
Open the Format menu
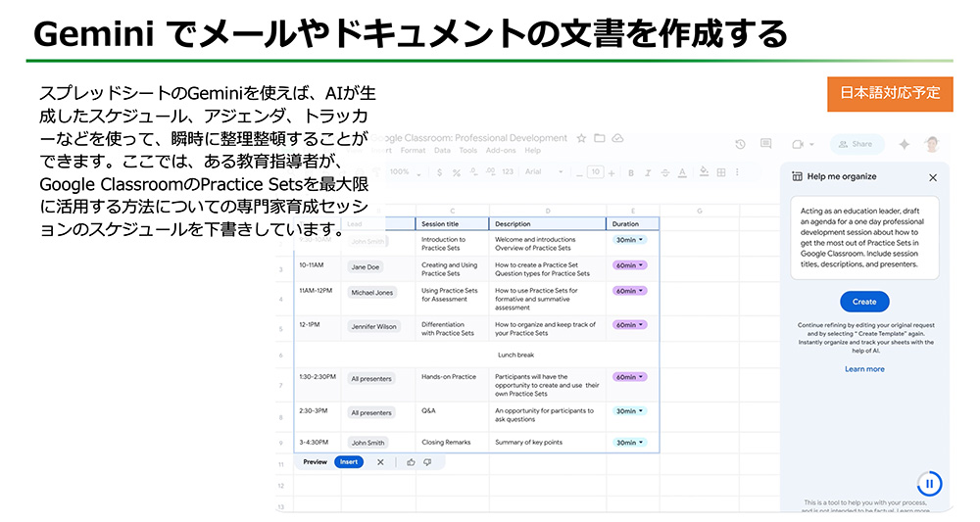tap(413, 151)
